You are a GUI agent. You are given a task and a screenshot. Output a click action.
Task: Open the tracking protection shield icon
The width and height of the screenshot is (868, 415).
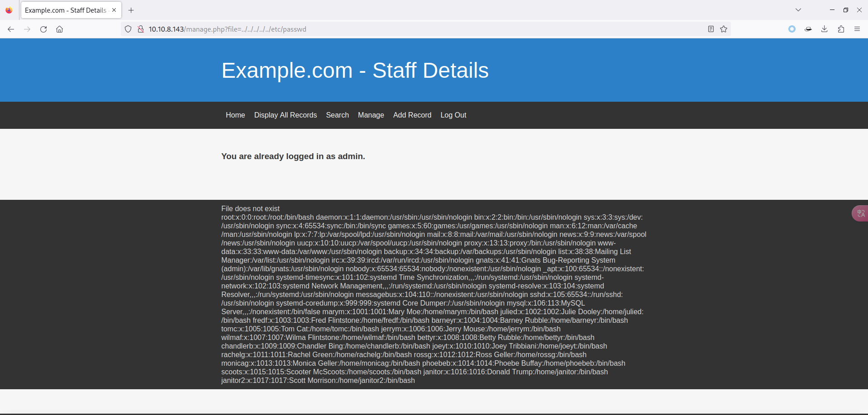(x=128, y=29)
